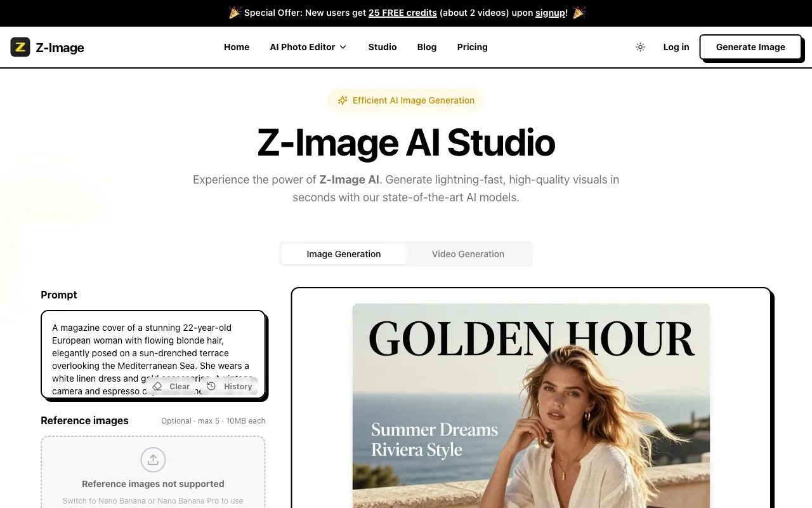
Task: Follow the 25 FREE credits link
Action: point(403,13)
